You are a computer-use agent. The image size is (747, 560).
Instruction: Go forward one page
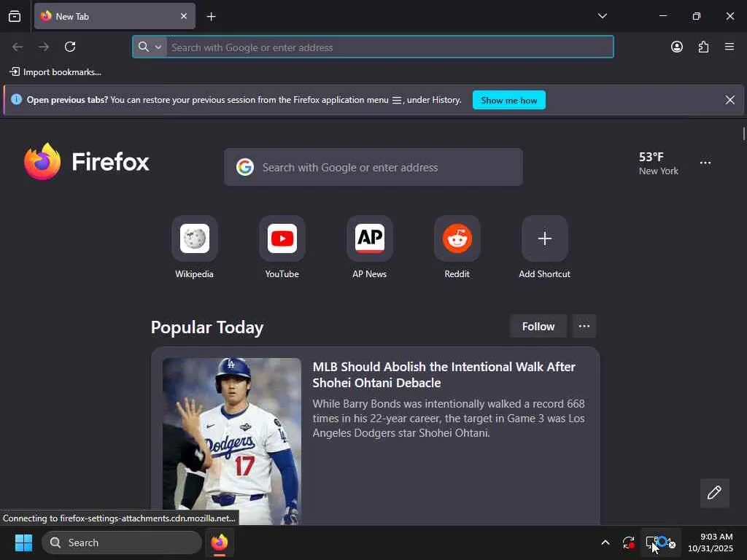pyautogui.click(x=44, y=47)
